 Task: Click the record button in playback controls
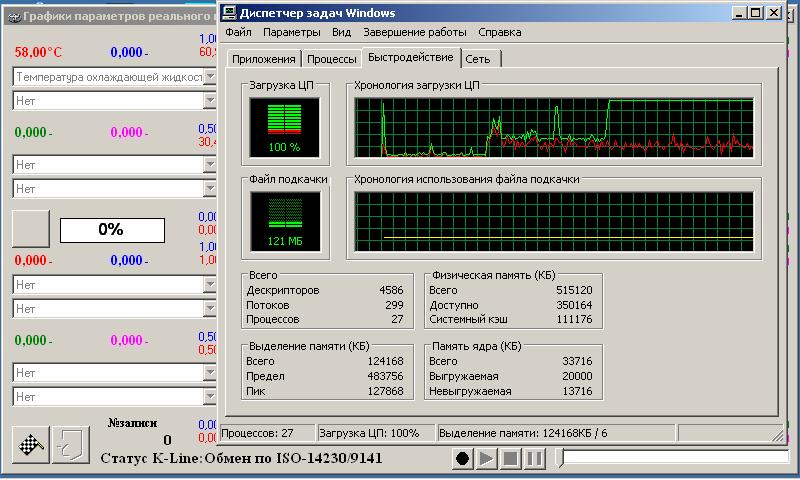[x=462, y=458]
